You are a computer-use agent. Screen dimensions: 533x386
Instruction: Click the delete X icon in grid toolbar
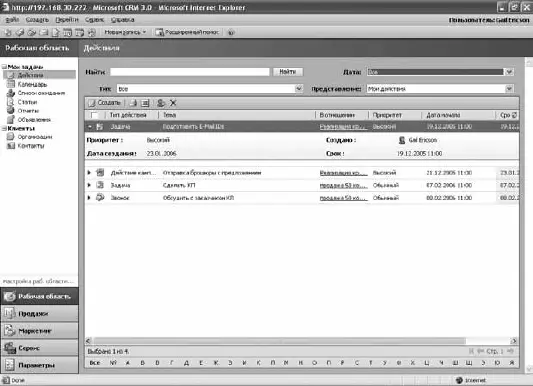pyautogui.click(x=173, y=103)
